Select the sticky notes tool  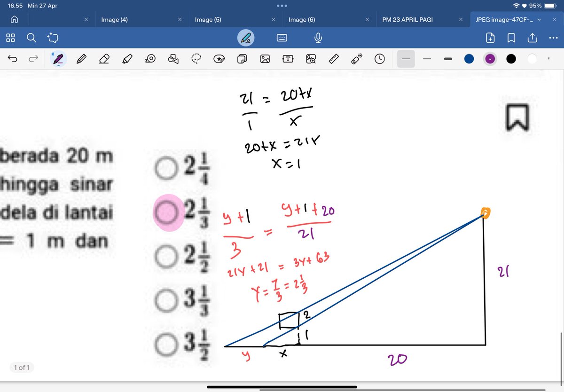click(x=242, y=59)
